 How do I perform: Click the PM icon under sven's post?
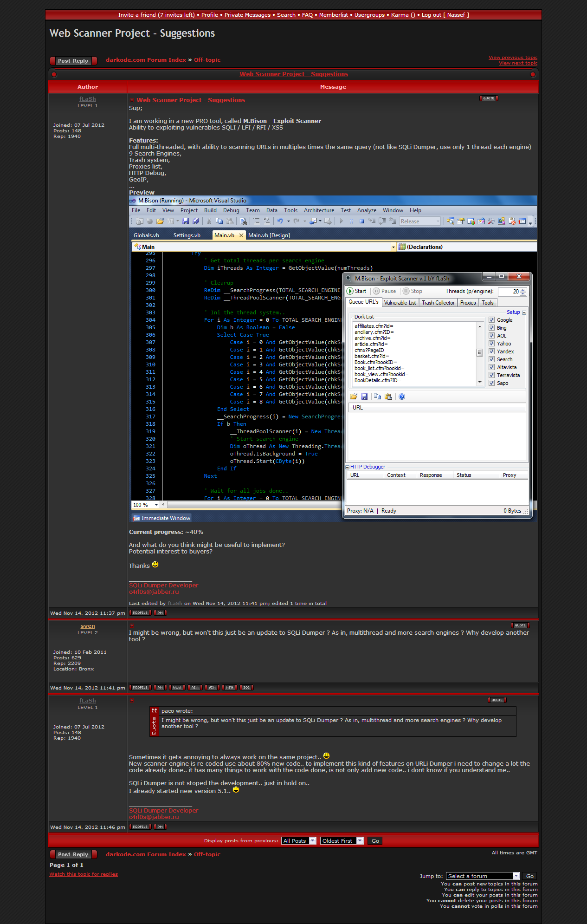click(x=160, y=688)
